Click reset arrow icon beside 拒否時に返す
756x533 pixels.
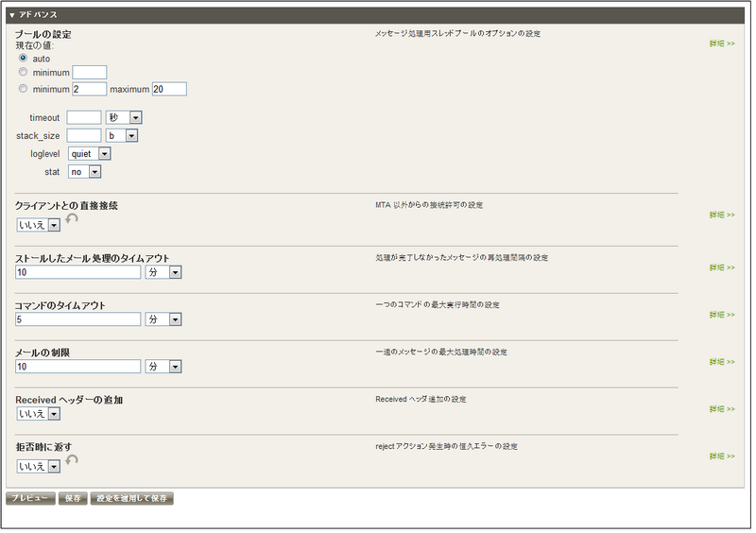click(72, 460)
